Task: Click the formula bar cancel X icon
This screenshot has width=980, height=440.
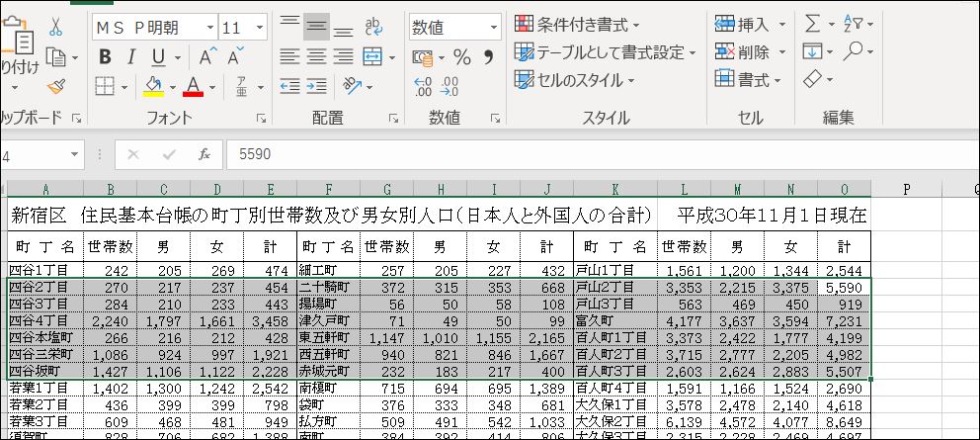Action: 132,154
